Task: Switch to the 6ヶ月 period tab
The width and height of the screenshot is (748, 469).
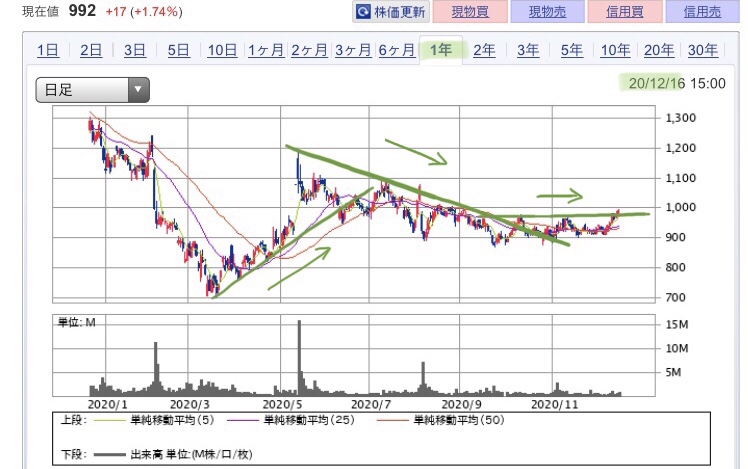Action: tap(397, 50)
